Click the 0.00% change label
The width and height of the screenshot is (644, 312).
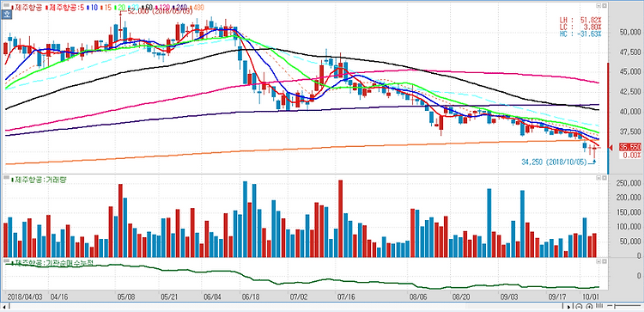(x=632, y=156)
